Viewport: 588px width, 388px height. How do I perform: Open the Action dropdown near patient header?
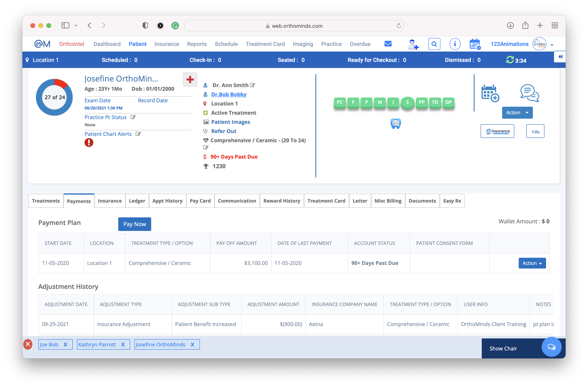(517, 113)
